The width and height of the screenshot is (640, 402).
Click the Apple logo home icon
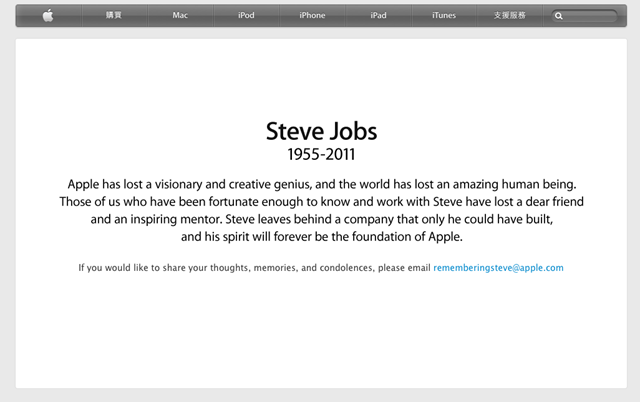(48, 16)
